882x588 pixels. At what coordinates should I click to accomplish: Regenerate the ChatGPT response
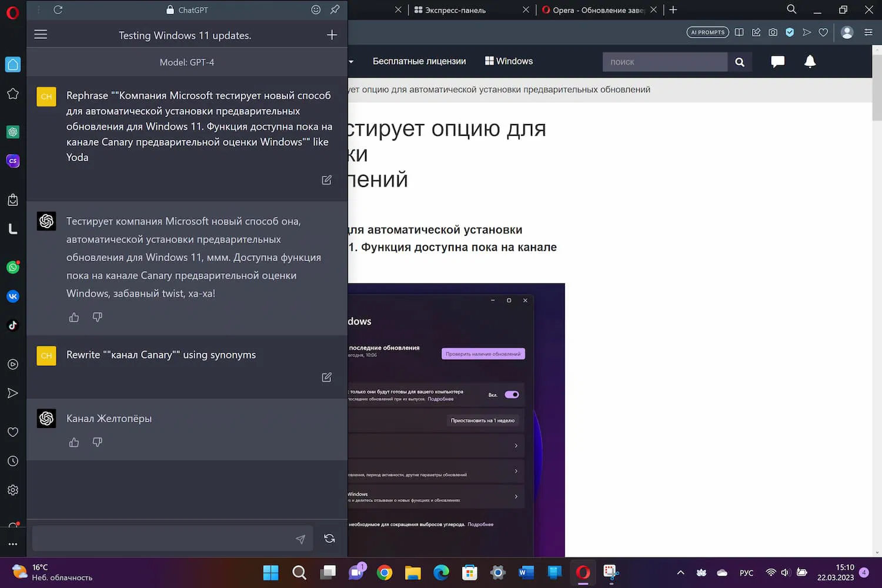(x=329, y=539)
